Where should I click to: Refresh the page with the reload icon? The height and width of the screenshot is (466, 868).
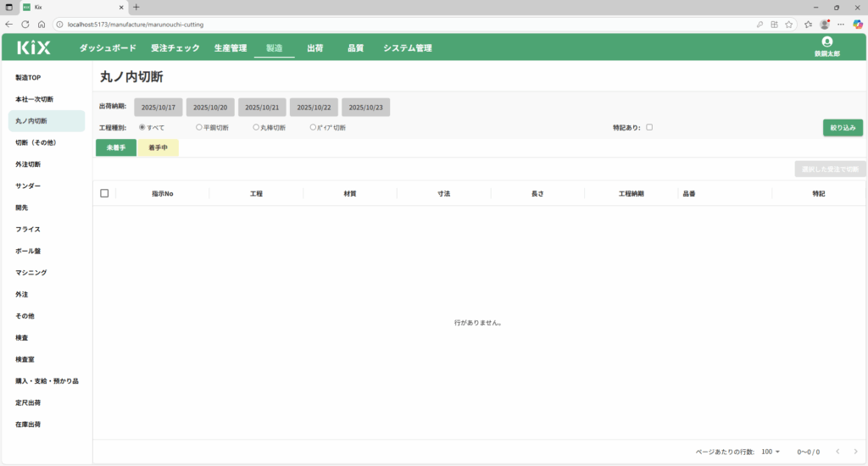coord(25,24)
